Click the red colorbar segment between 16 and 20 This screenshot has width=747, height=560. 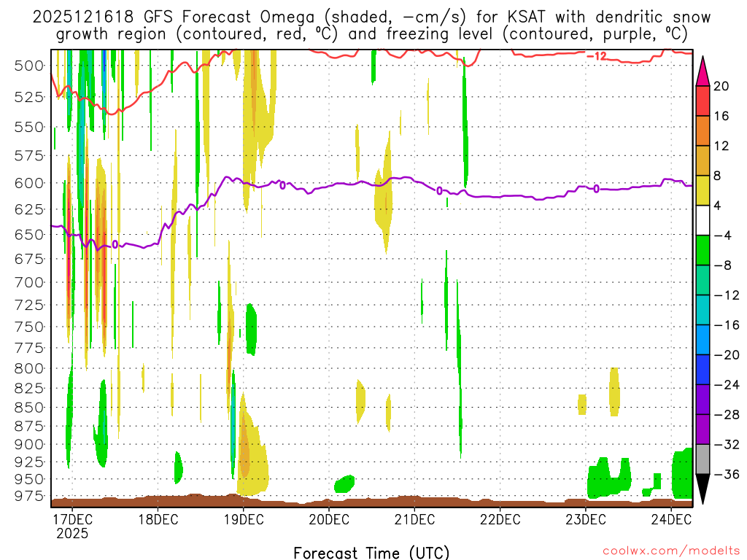pyautogui.click(x=703, y=101)
